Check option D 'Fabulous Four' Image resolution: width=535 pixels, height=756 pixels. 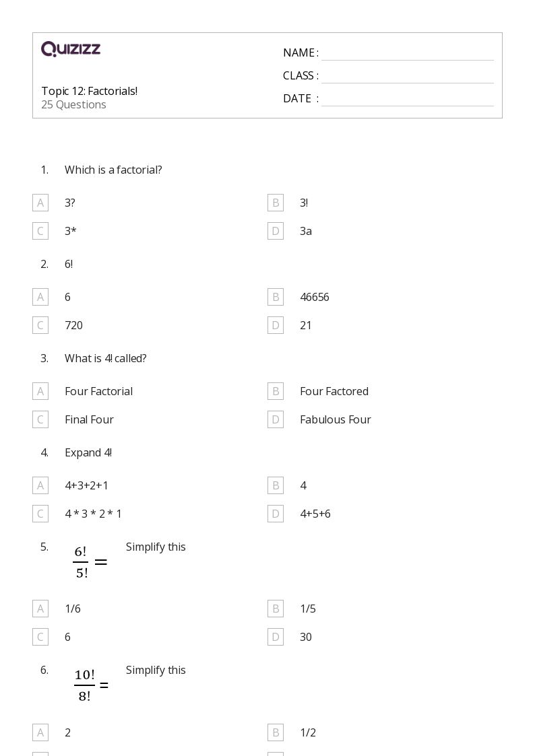tap(276, 419)
